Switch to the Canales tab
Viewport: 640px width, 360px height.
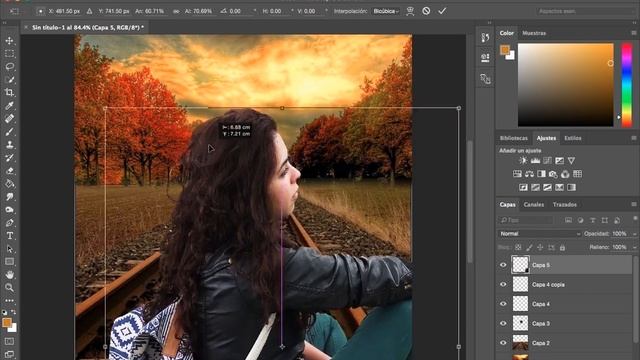click(533, 204)
